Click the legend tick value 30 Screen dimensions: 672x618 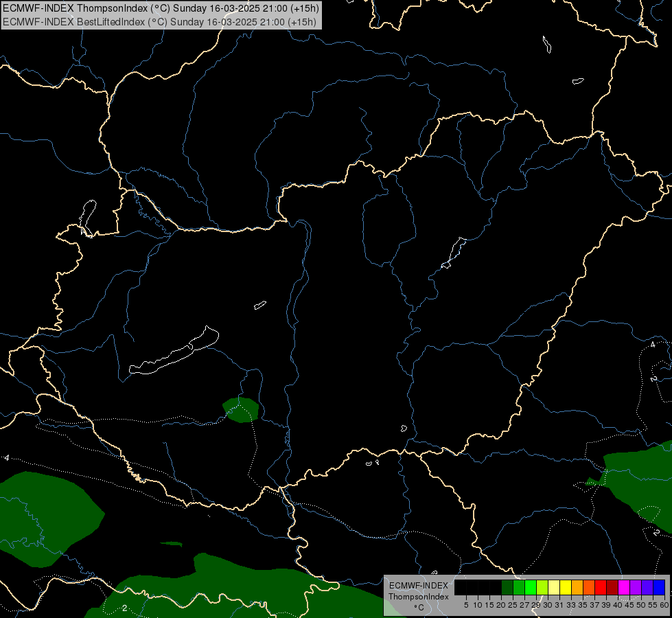(x=547, y=605)
